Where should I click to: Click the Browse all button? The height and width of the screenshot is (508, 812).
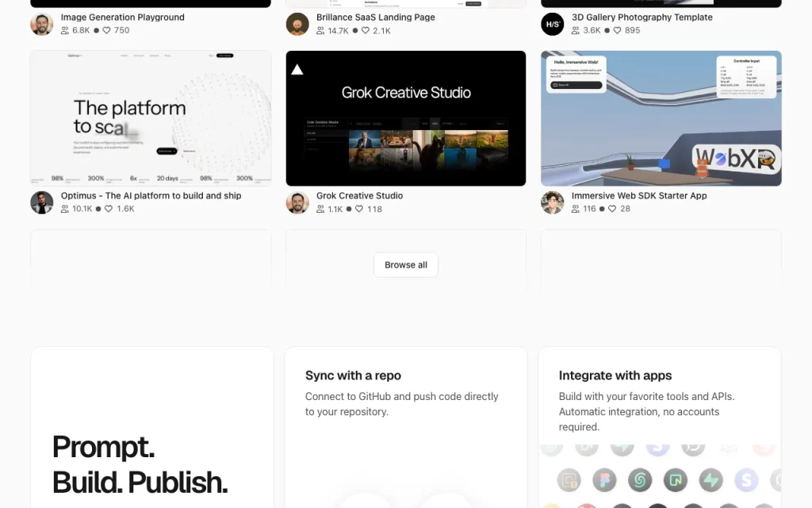[406, 265]
